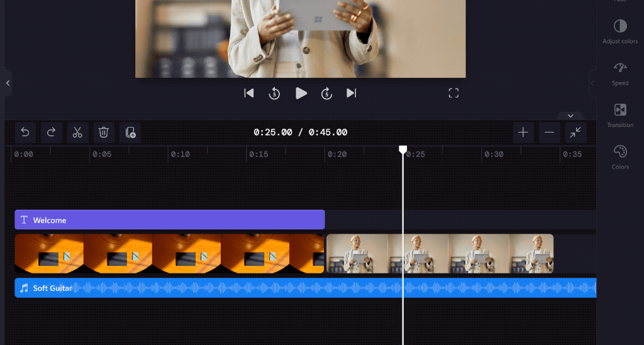Click the fit-to-timeline arrows icon
Image resolution: width=644 pixels, height=345 pixels.
click(575, 132)
